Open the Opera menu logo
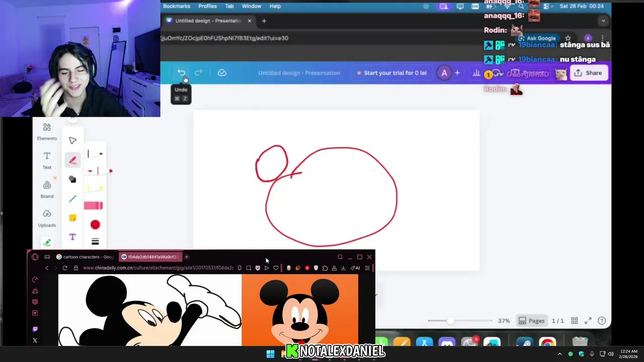The width and height of the screenshot is (644, 362). pos(35,257)
